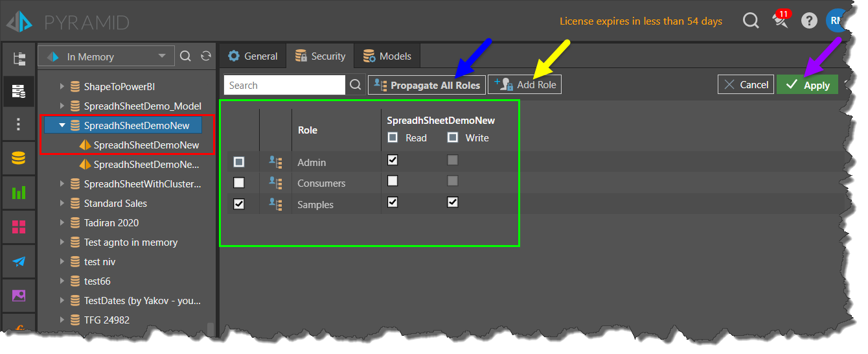
Task: Click Propagate All Roles button
Action: click(x=427, y=85)
